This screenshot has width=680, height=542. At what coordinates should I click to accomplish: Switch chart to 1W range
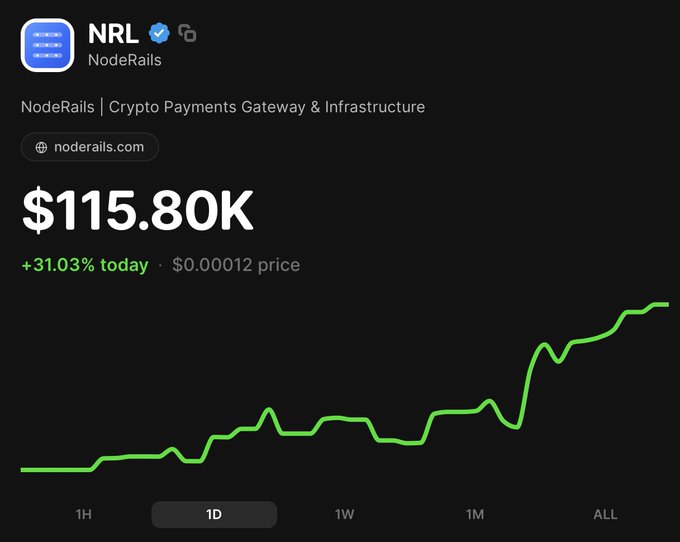[345, 514]
